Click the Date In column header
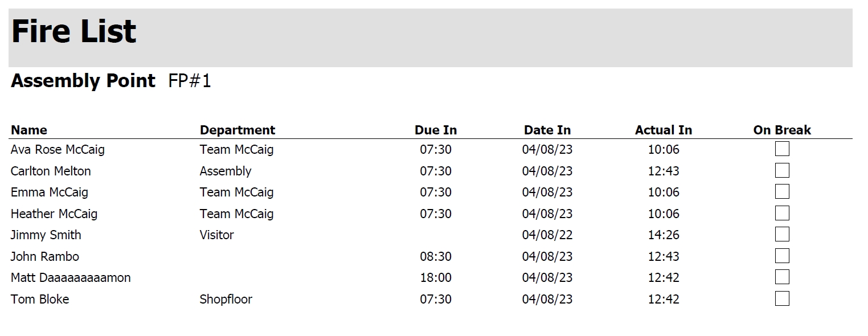The width and height of the screenshot is (868, 336). click(547, 130)
